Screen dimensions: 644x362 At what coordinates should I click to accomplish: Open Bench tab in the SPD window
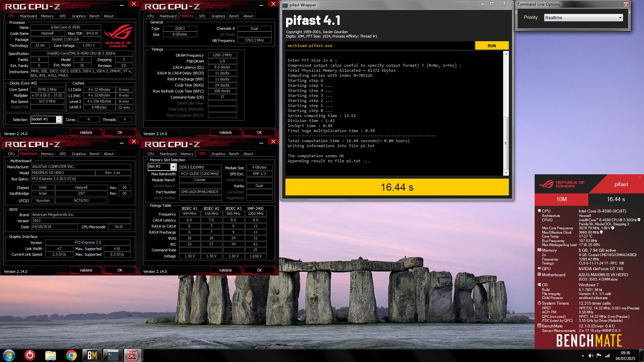pyautogui.click(x=234, y=154)
